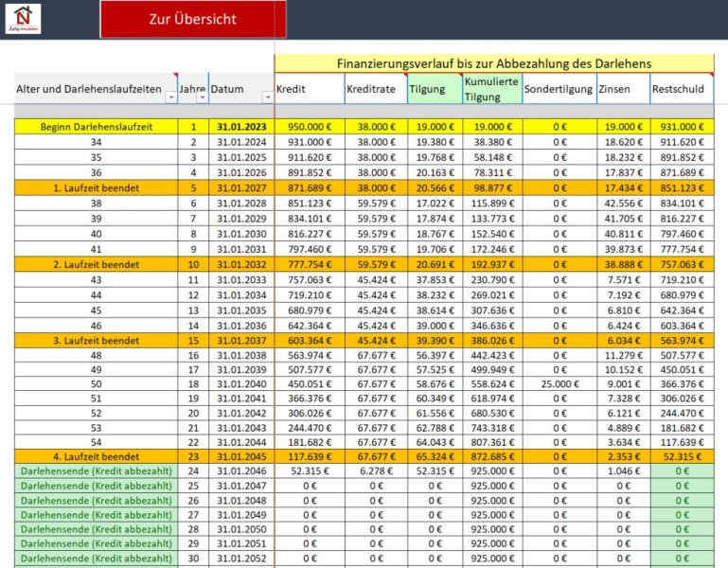This screenshot has width=728, height=568.
Task: Click age cell 34
Action: tap(97, 142)
